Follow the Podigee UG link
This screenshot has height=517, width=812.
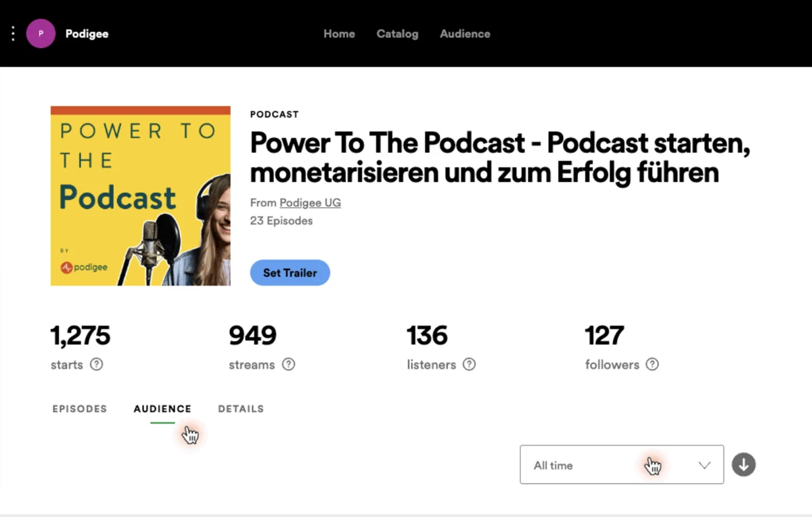pos(310,203)
